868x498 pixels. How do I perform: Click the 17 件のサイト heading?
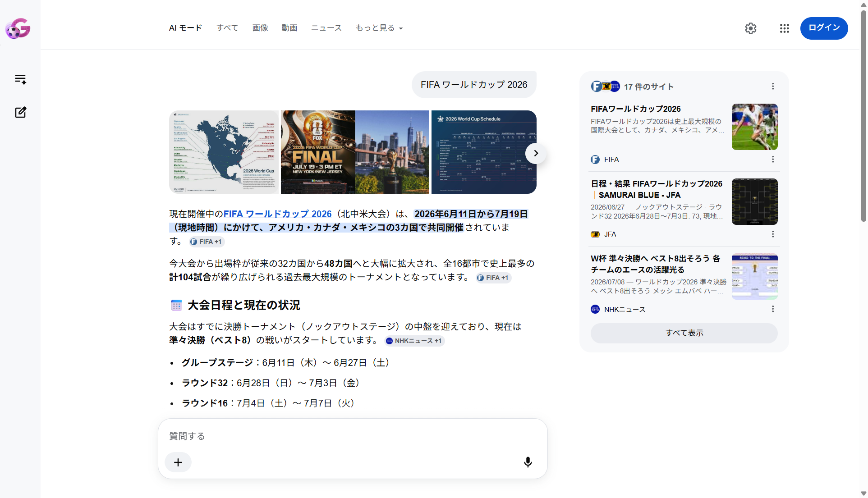point(648,87)
